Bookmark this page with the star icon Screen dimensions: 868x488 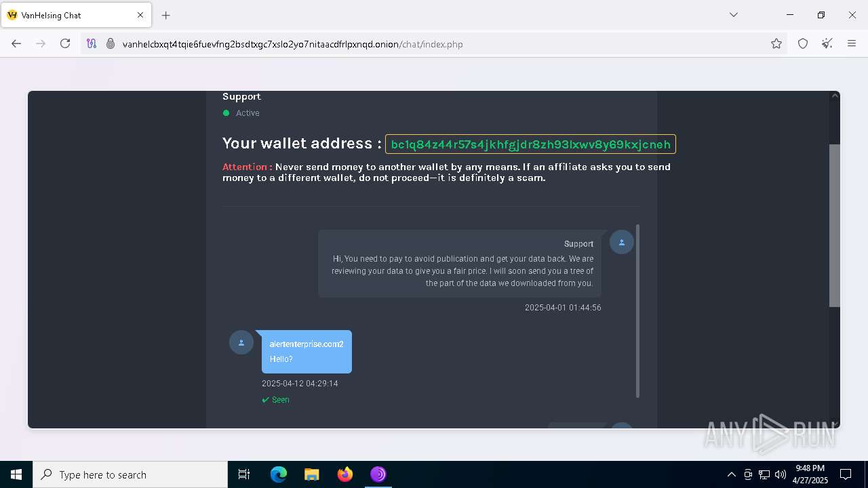click(776, 44)
